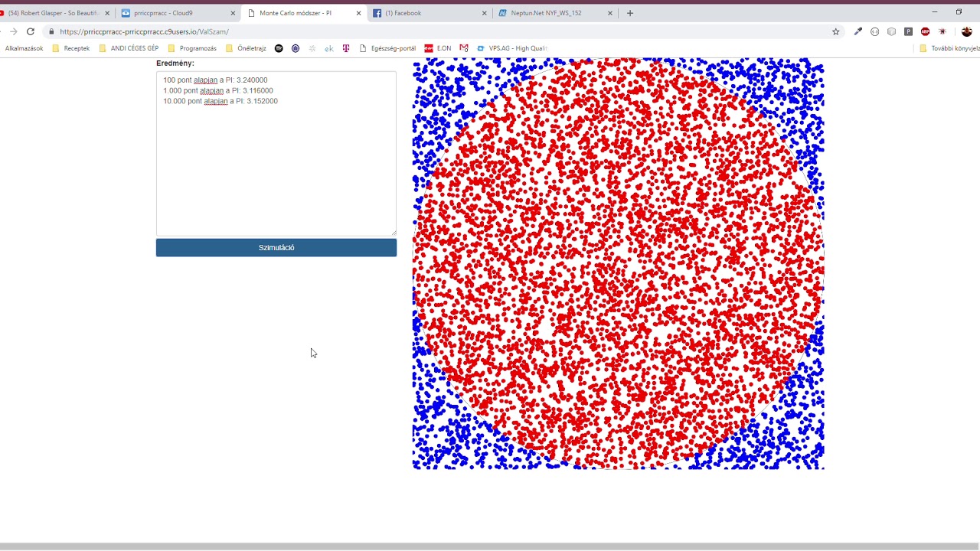Close the Monte Carlo módszer tab
The width and height of the screenshot is (980, 551).
click(x=358, y=13)
